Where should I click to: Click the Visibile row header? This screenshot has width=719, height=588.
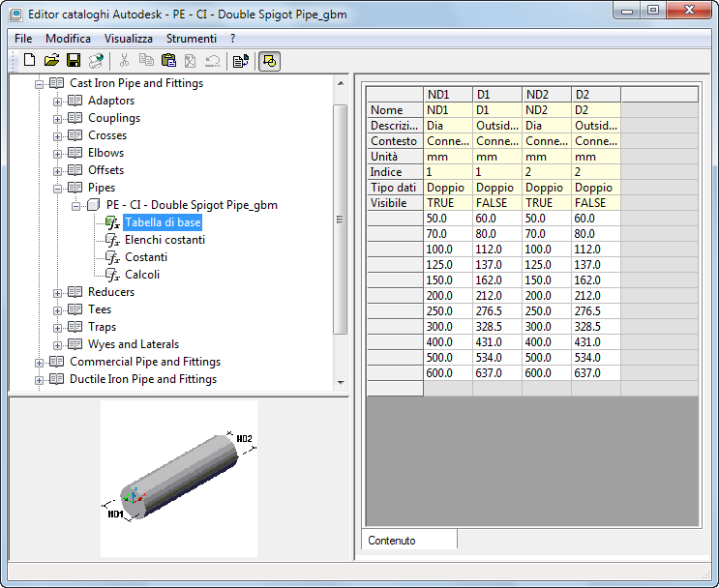pyautogui.click(x=395, y=202)
